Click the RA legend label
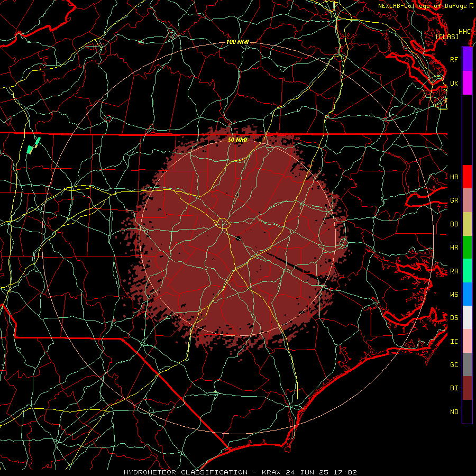Viewport: 476px width, 476px height. click(454, 271)
